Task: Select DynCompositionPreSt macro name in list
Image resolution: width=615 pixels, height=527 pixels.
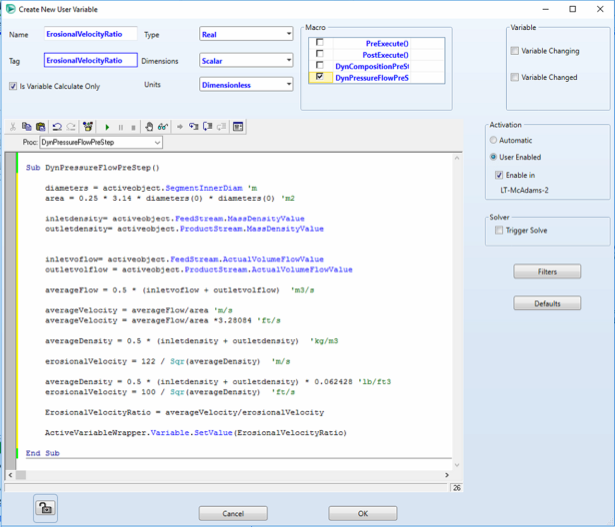Action: (372, 66)
